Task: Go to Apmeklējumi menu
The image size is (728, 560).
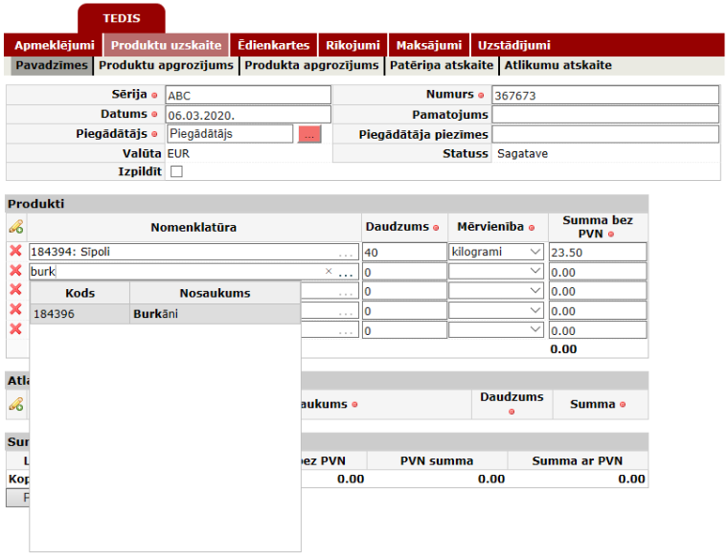Action: click(x=54, y=45)
